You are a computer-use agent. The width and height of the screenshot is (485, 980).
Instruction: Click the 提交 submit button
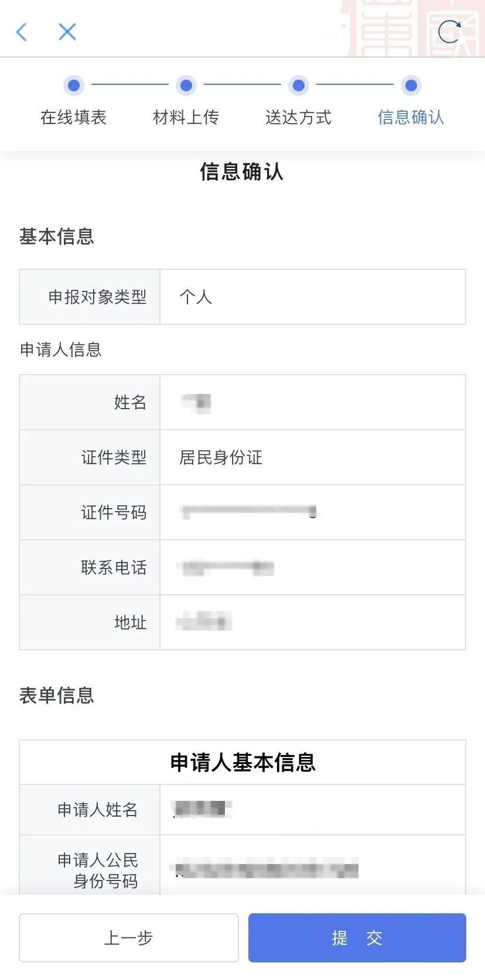(357, 937)
